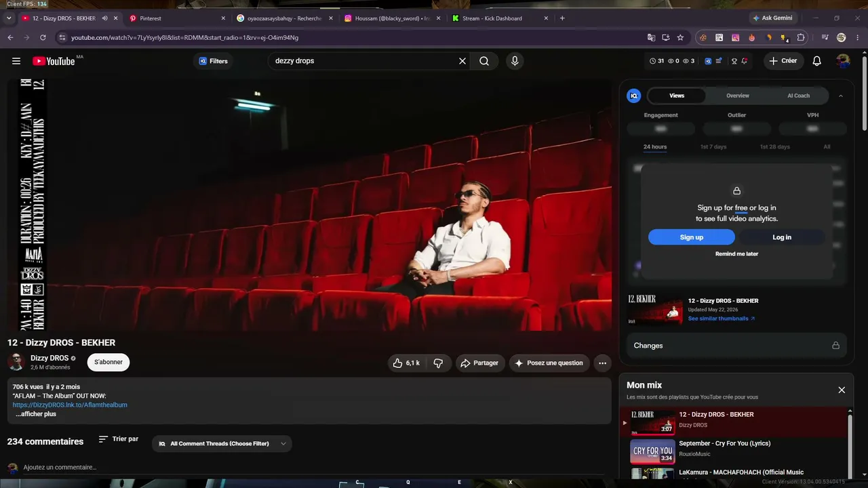Screen dimensions: 868x488
Task: Clear the search box text
Action: [x=462, y=61]
